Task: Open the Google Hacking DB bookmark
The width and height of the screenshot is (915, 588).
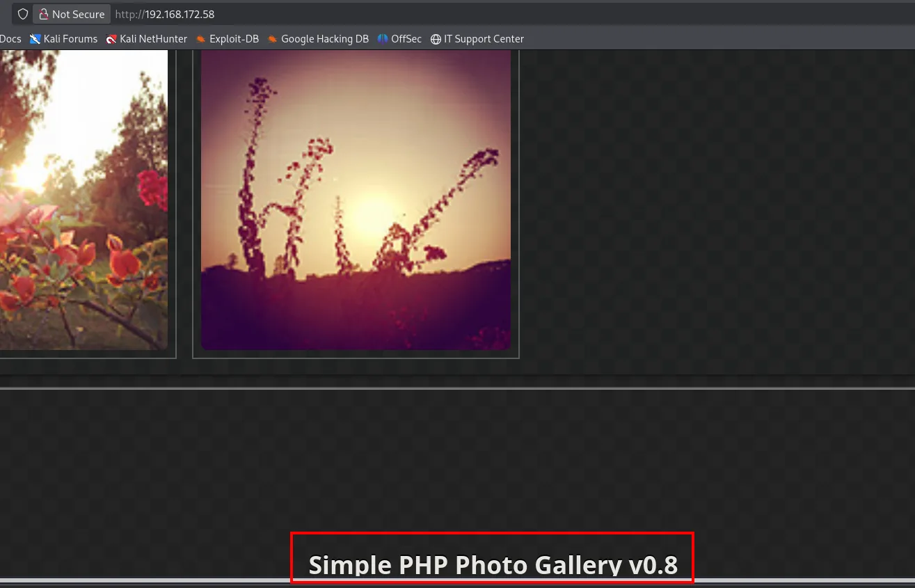Action: coord(318,39)
